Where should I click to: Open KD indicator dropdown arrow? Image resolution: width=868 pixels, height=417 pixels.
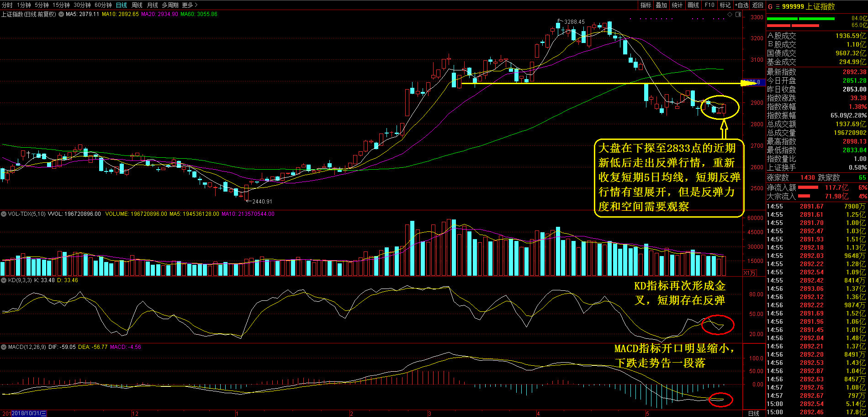(x=4, y=280)
